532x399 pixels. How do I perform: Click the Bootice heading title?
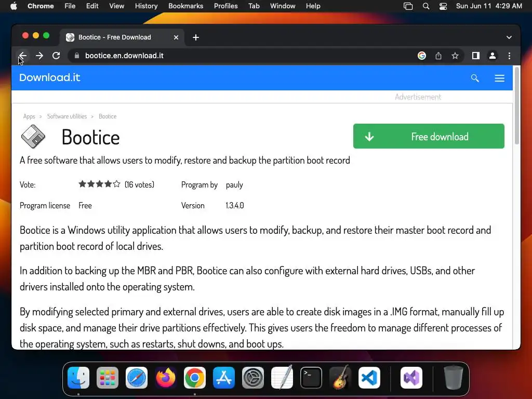coord(90,137)
